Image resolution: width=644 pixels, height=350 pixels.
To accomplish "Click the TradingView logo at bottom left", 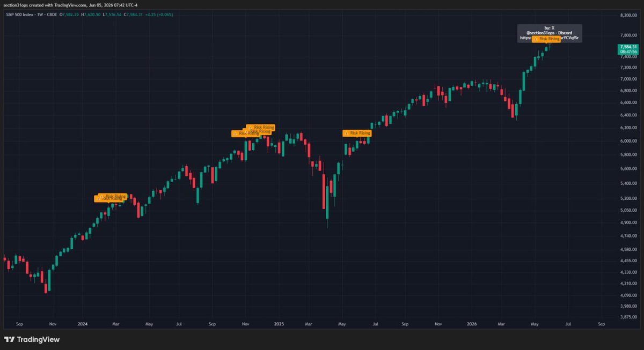I will click(32, 339).
